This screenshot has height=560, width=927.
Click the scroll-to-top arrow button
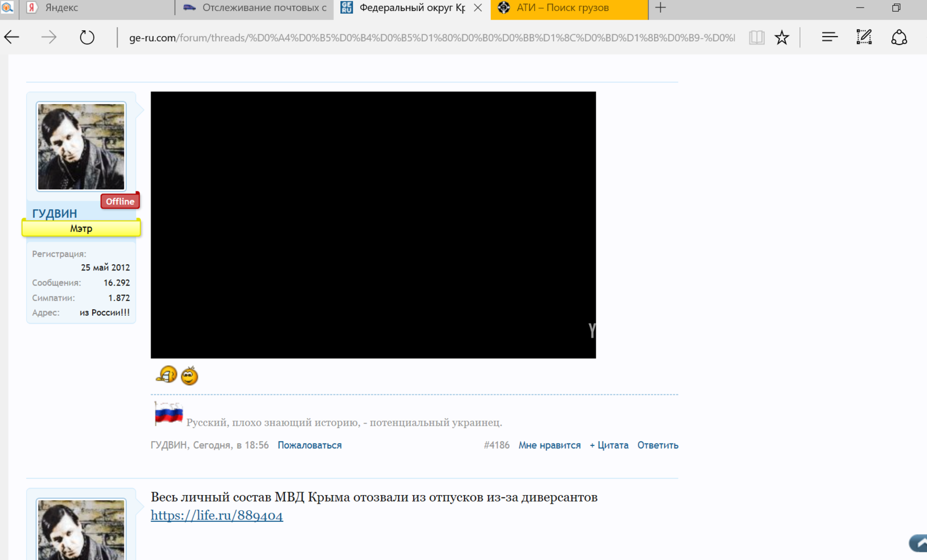(x=918, y=543)
